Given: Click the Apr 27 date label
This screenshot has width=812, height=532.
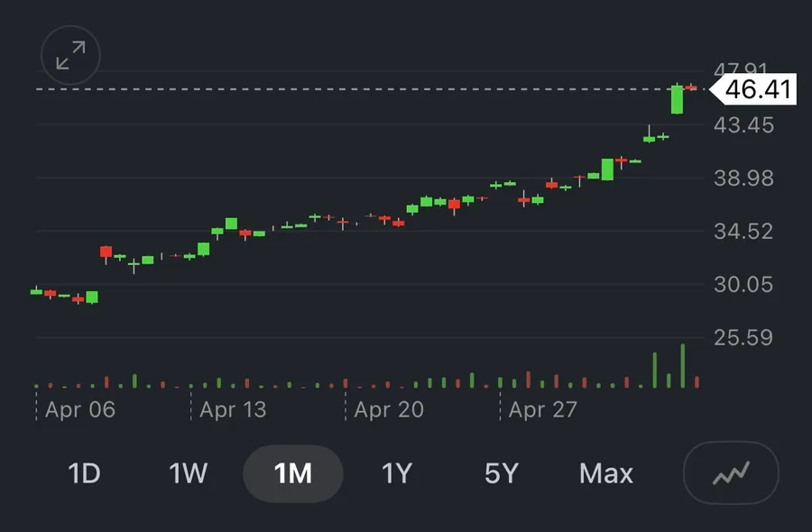Looking at the screenshot, I should pos(543,410).
